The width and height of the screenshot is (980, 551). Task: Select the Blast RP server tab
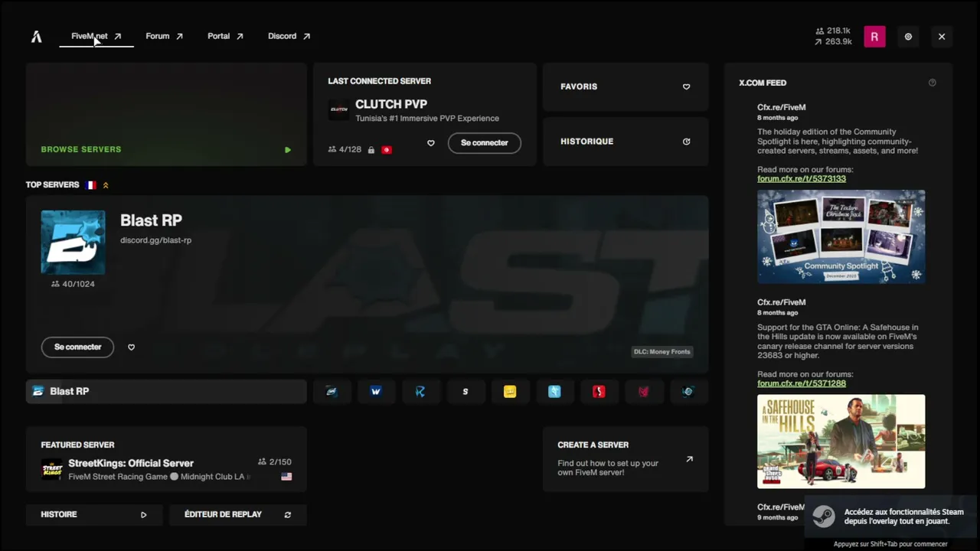click(x=166, y=391)
